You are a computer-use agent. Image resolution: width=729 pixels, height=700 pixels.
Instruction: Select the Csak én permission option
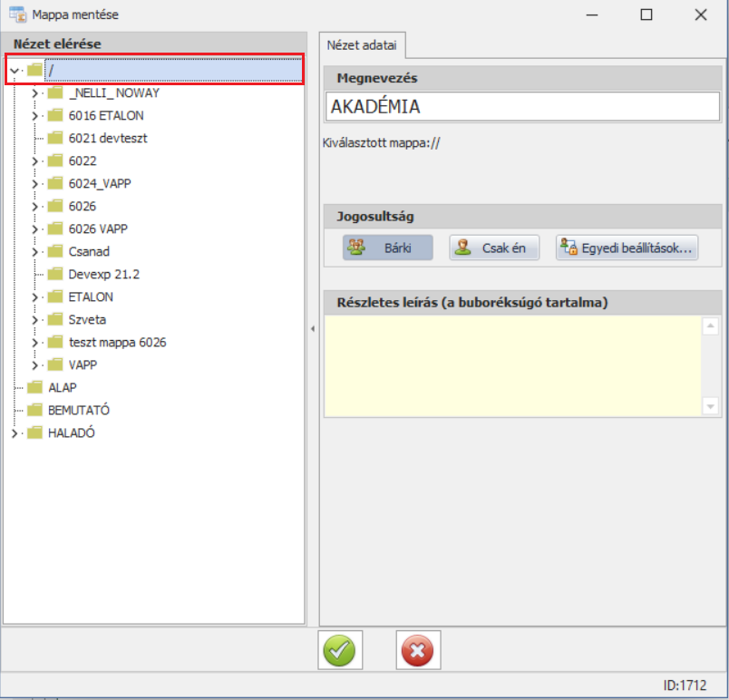[494, 248]
